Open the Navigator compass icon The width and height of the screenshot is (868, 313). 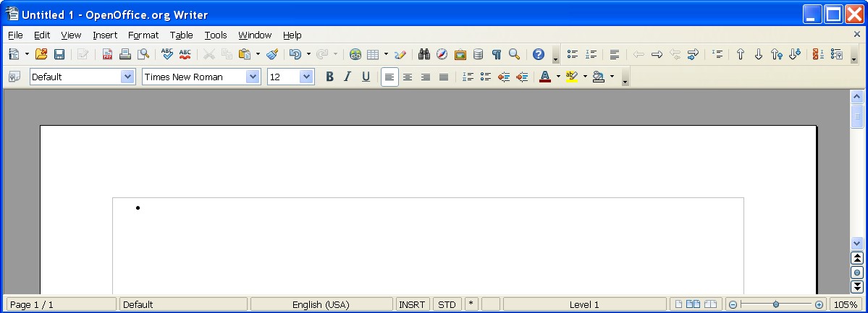[442, 54]
